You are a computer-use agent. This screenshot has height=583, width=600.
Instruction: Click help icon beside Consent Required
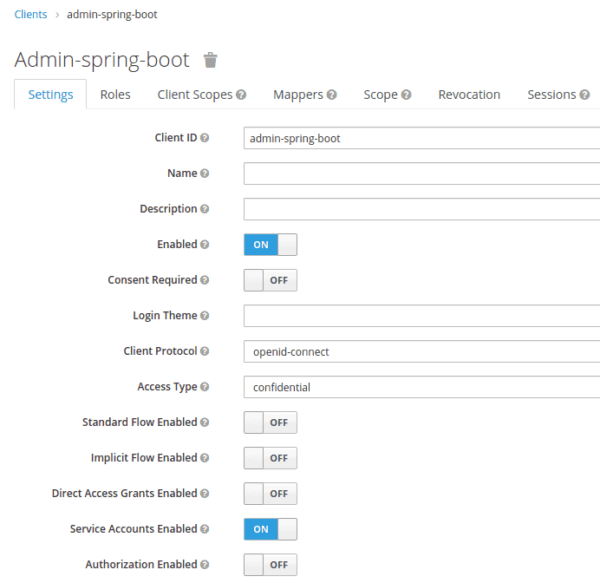tap(205, 280)
